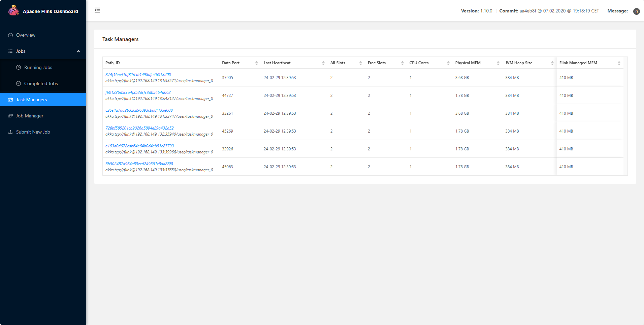Viewport: 644px width, 325px height.
Task: Click 384 MB in the port 33261 row
Action: pyautogui.click(x=512, y=113)
